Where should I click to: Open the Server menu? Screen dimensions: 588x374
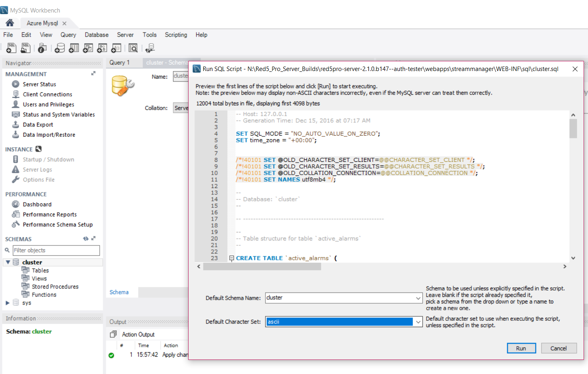(125, 35)
